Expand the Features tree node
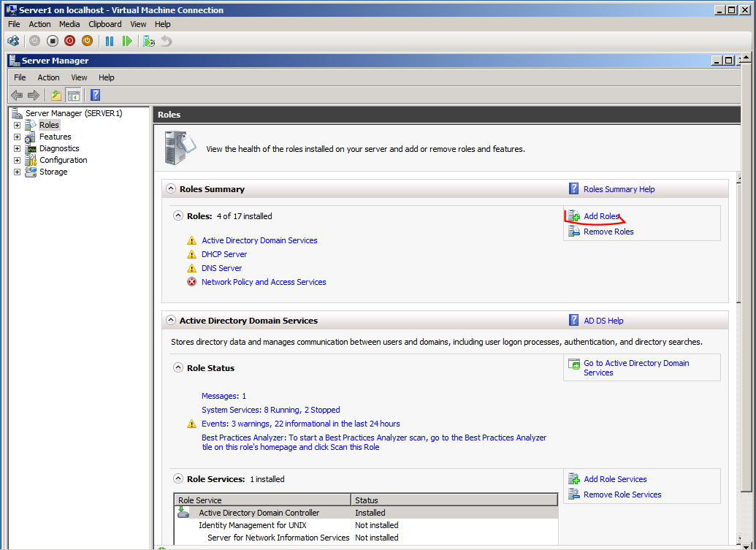Screen dimensions: 756x550 [17, 137]
